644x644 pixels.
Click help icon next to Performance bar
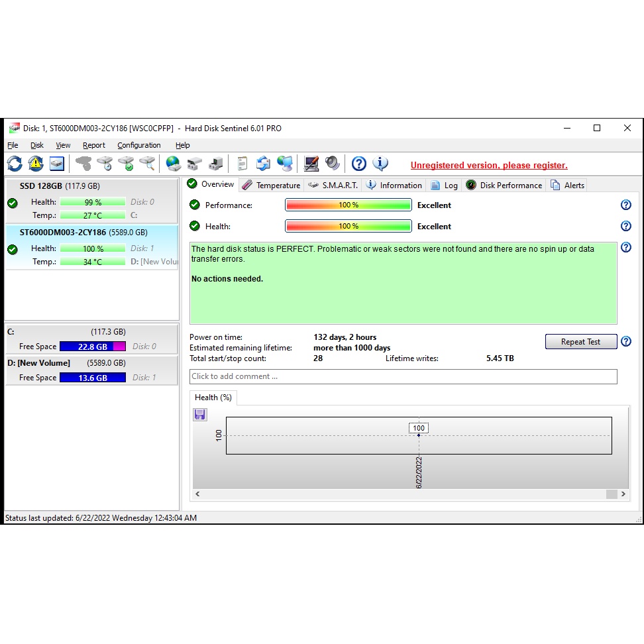[625, 205]
